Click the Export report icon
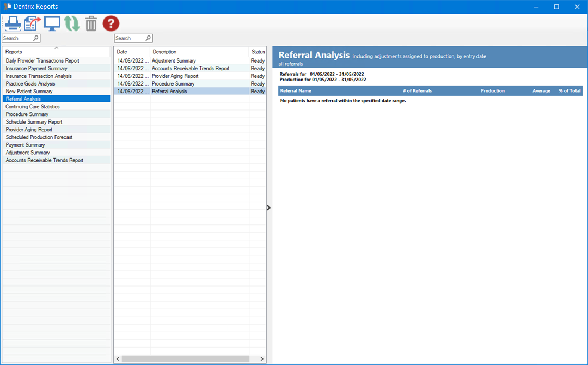 (x=33, y=23)
